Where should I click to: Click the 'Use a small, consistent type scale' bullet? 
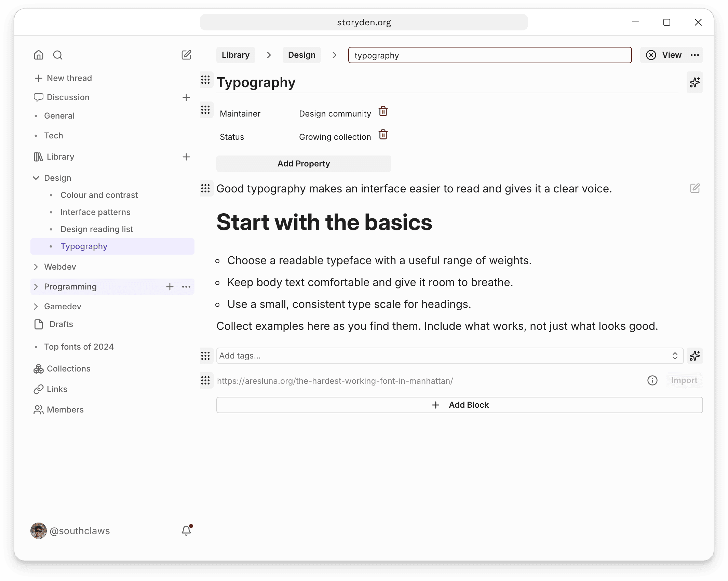coord(349,304)
